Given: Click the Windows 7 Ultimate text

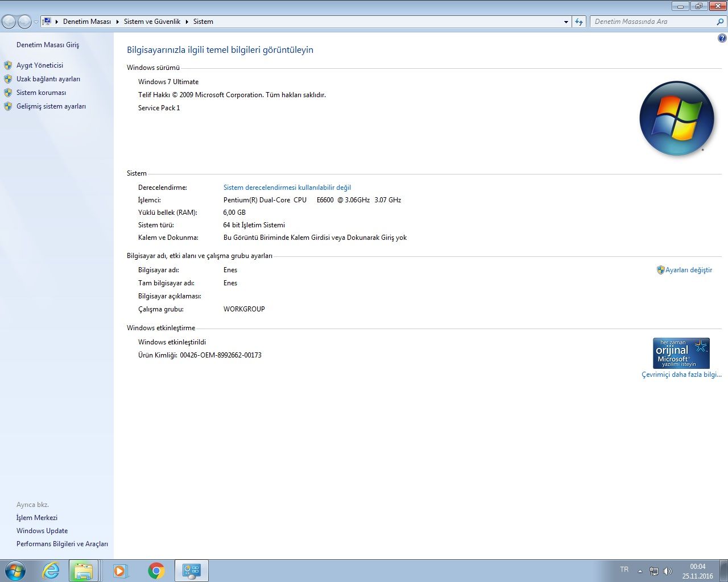Looking at the screenshot, I should (168, 82).
